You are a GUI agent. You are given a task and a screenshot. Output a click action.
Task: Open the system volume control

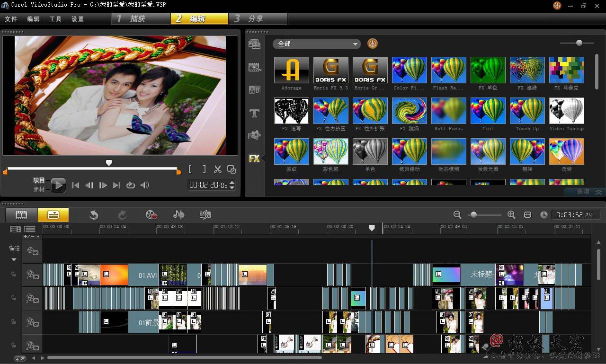145,185
